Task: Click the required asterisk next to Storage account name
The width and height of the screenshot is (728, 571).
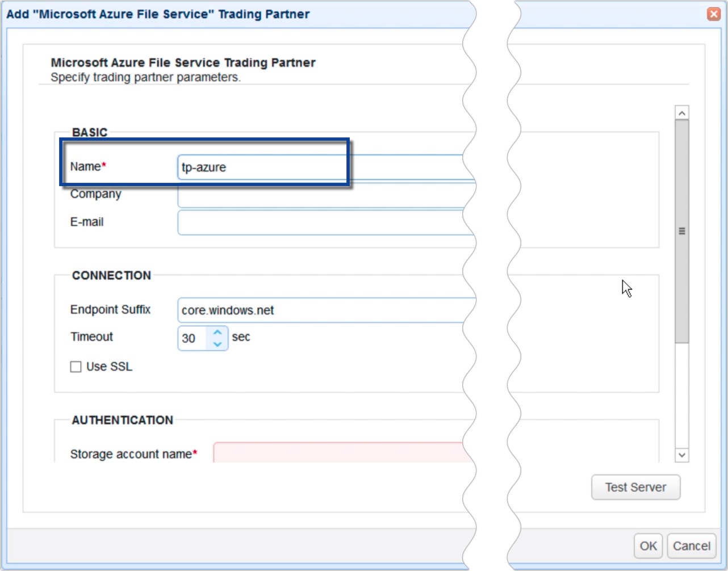Action: pyautogui.click(x=195, y=451)
